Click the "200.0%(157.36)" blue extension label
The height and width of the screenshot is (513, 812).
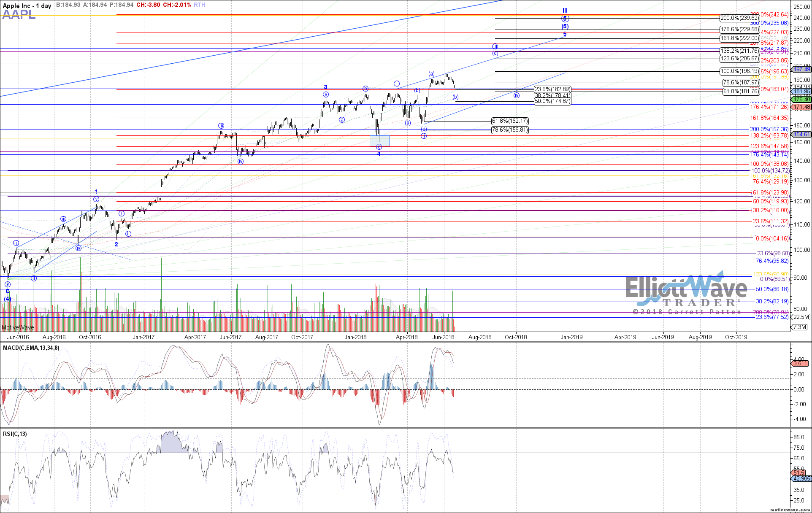769,129
